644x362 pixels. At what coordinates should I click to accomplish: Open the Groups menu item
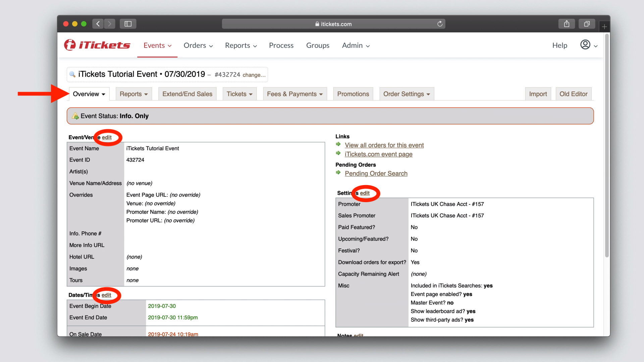[x=318, y=45]
